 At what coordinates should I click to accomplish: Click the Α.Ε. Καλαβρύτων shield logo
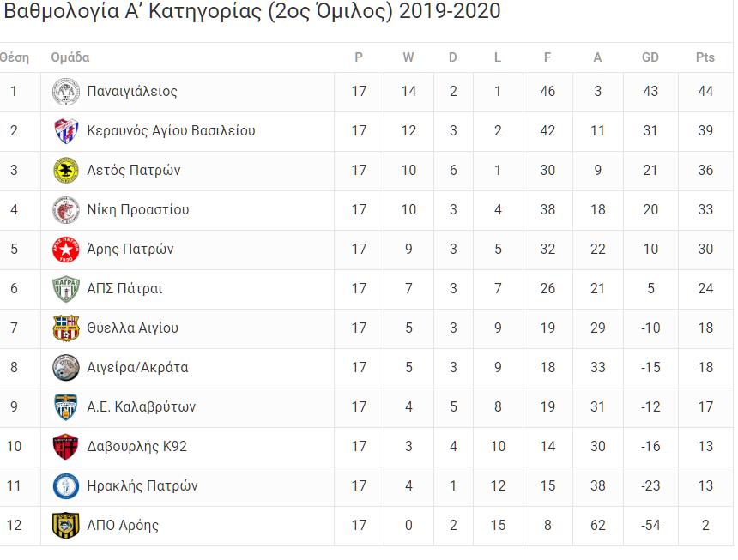coord(65,407)
